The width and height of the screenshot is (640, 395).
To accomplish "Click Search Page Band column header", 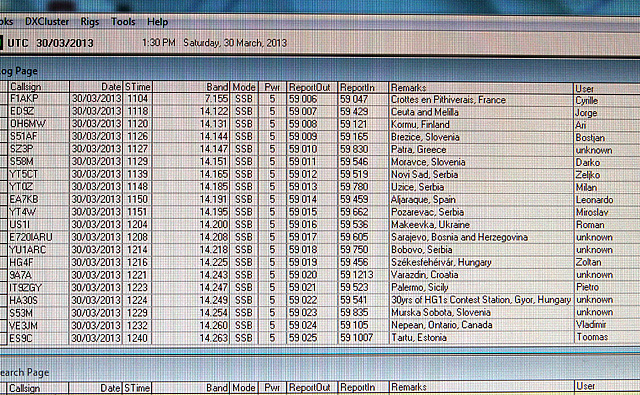I will coord(191,388).
